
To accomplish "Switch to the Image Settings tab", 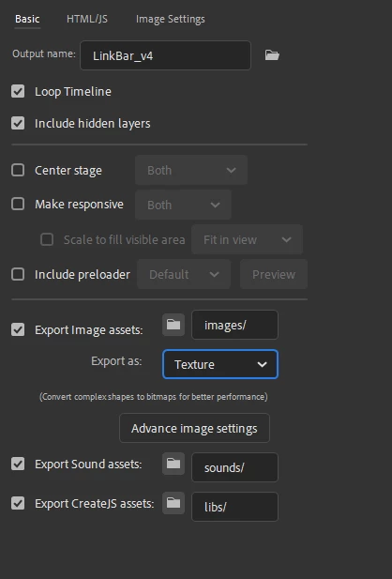I will pos(170,19).
